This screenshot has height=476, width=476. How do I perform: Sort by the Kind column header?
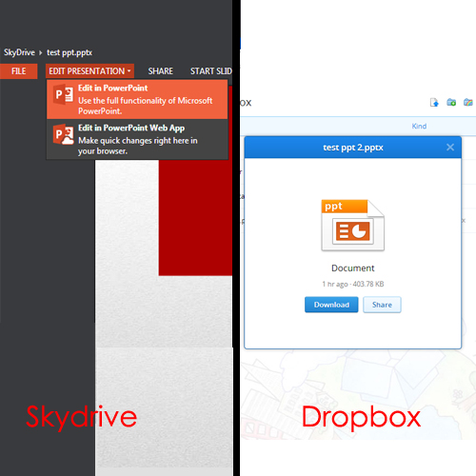coord(419,127)
